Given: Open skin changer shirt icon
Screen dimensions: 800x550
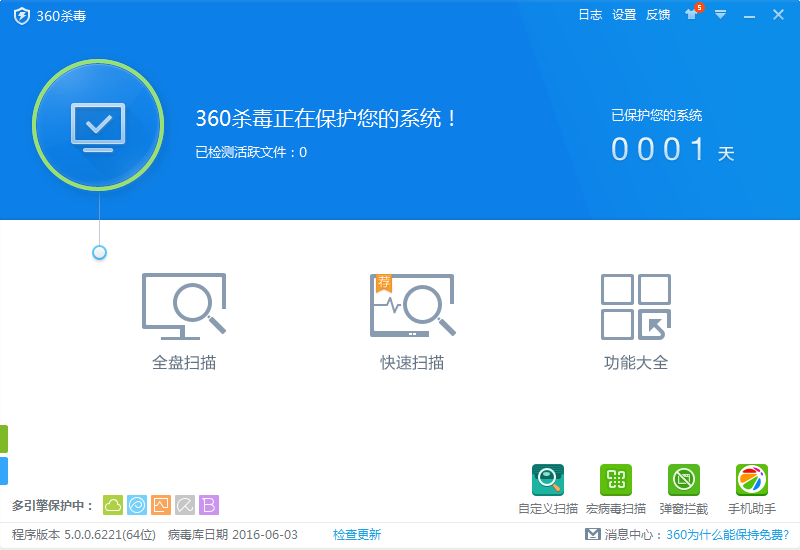Looking at the screenshot, I should (x=691, y=15).
